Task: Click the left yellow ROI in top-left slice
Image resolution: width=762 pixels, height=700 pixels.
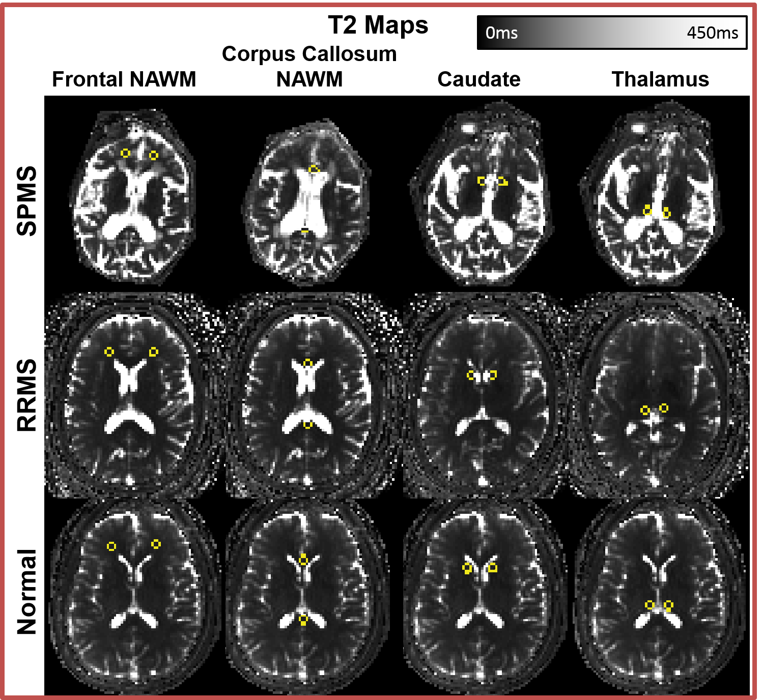Action: tap(125, 153)
